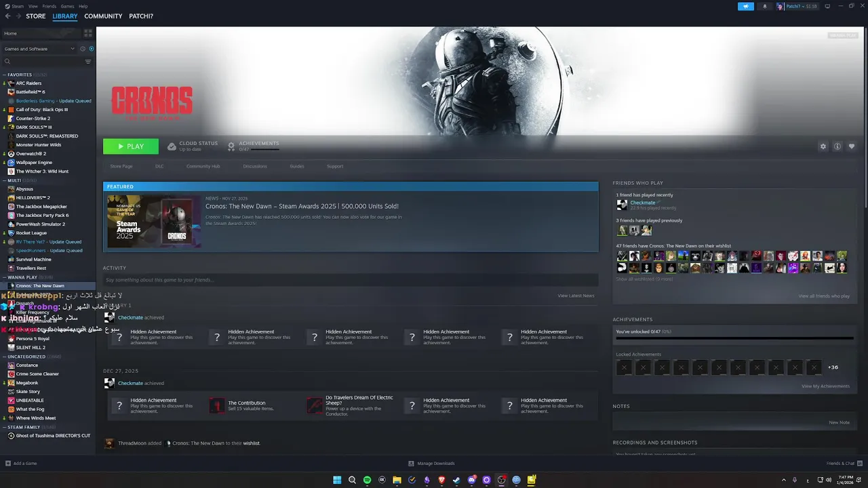This screenshot has width=868, height=488.
Task: Open Manage Downloads
Action: coord(431,464)
